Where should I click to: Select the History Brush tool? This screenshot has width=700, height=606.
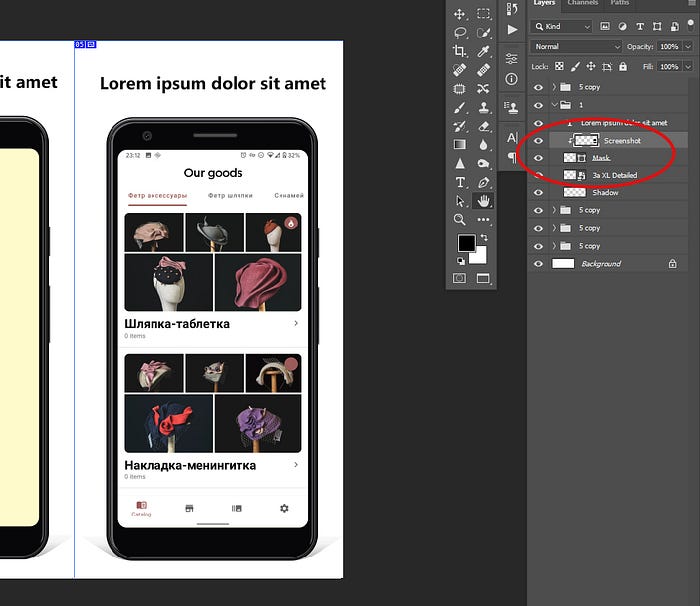pos(459,126)
